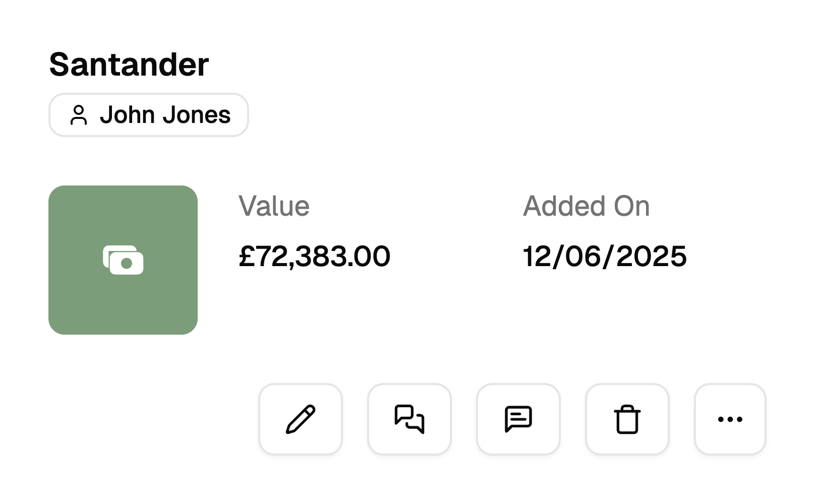Click the Santander account title
The image size is (819, 504).
coord(129,65)
